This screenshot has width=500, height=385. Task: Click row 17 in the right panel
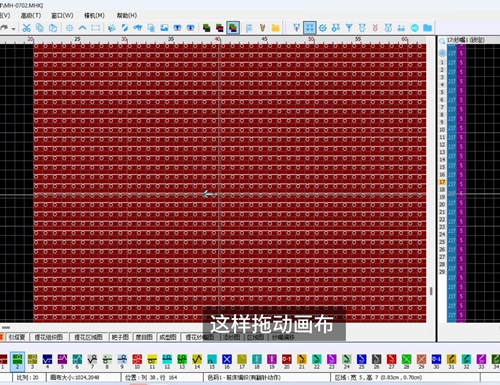pyautogui.click(x=442, y=182)
